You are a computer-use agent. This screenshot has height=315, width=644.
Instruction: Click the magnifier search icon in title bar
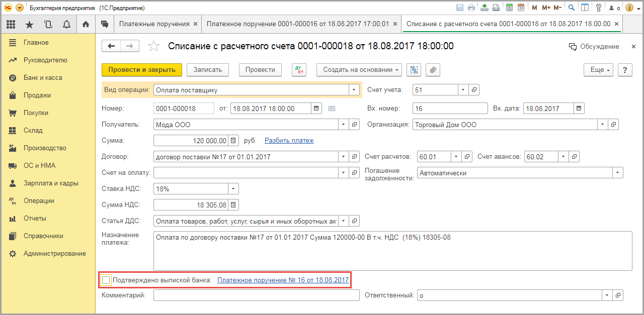coord(572,8)
